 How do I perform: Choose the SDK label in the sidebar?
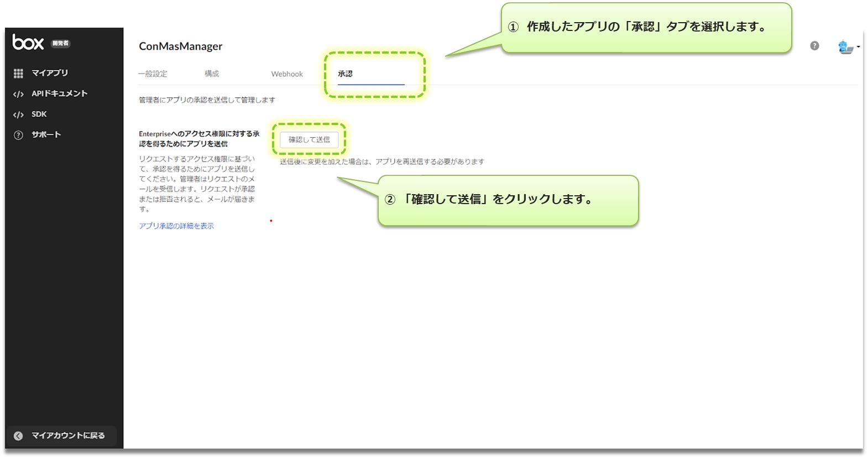(39, 114)
